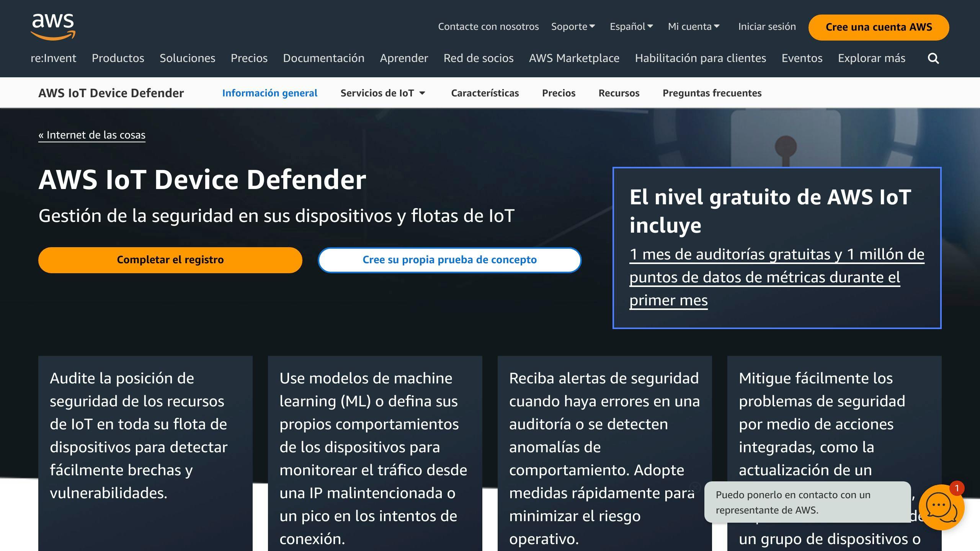Click the 'Reciba alertas de seguridad' card
The height and width of the screenshot is (551, 980).
click(605, 453)
